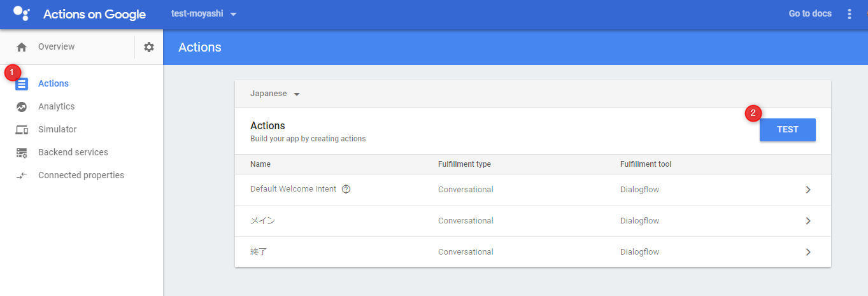
Task: Click the Connected properties arrows icon
Action: (x=22, y=176)
